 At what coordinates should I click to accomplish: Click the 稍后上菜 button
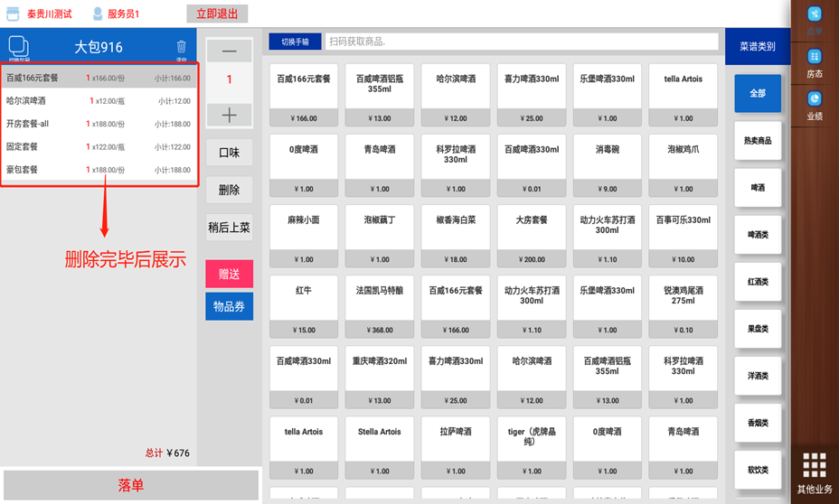click(229, 228)
